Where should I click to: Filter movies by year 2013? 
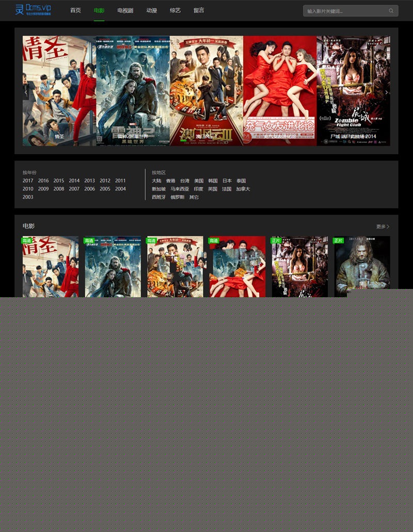click(x=90, y=181)
